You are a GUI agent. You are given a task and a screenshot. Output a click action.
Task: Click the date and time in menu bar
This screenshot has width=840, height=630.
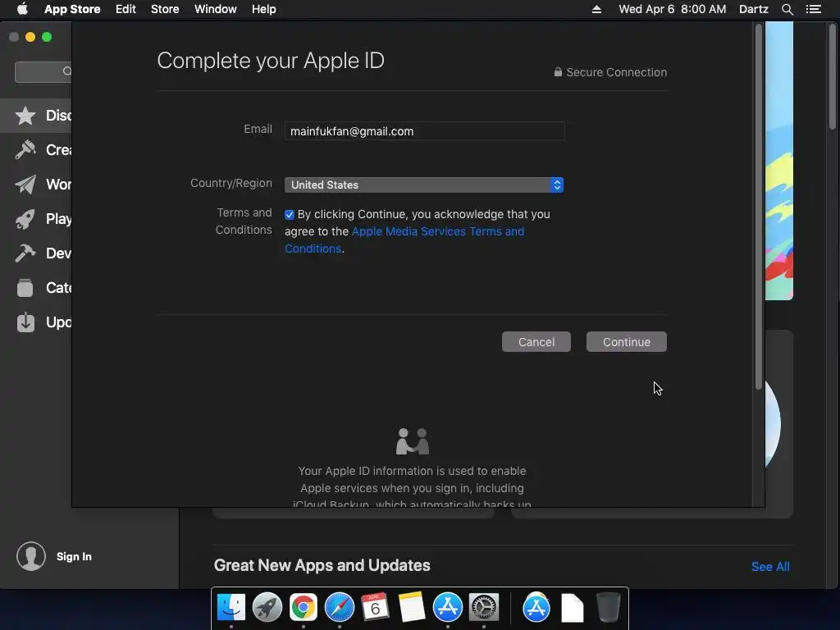[x=673, y=9]
